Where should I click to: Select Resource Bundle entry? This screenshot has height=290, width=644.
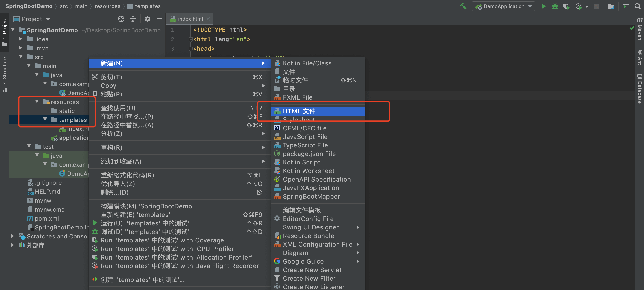[x=318, y=236]
